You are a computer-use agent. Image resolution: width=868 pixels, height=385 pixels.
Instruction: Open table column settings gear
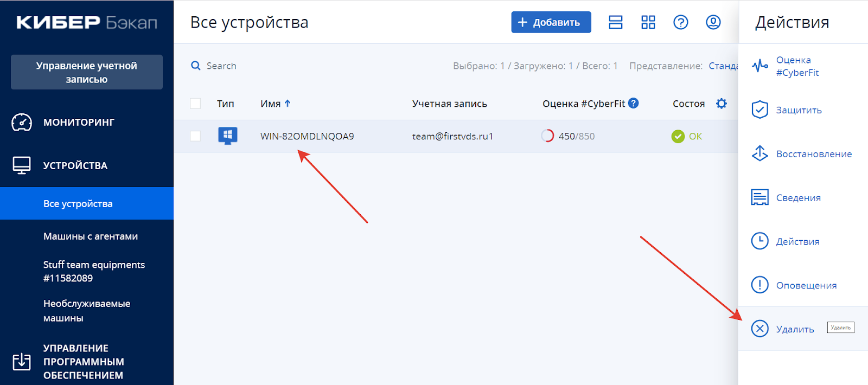[721, 103]
